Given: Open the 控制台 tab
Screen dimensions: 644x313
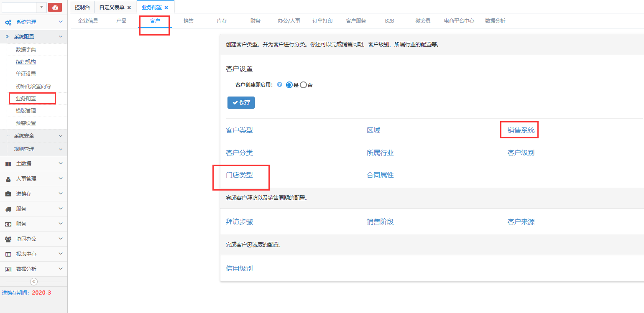Looking at the screenshot, I should 82,8.
